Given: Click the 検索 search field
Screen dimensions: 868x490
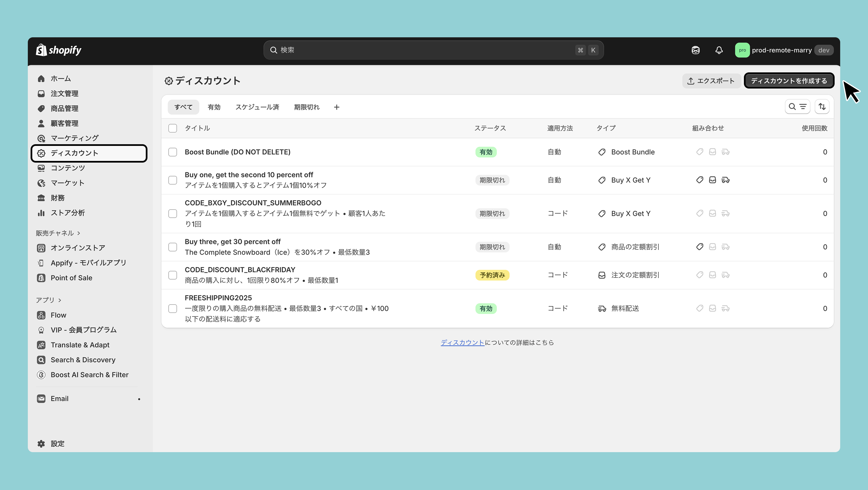Looking at the screenshot, I should pyautogui.click(x=433, y=50).
